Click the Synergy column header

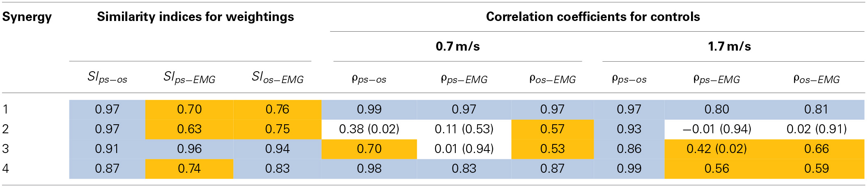click(x=27, y=17)
